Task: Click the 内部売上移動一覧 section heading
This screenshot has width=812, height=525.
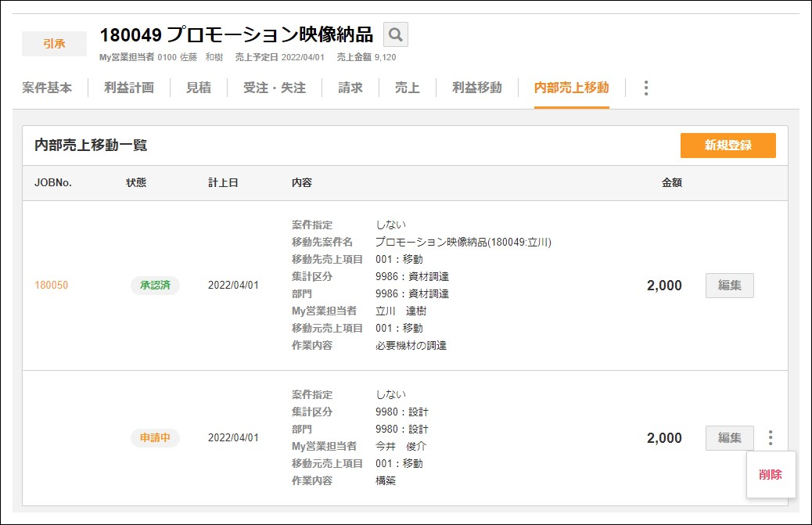Action: (91, 146)
